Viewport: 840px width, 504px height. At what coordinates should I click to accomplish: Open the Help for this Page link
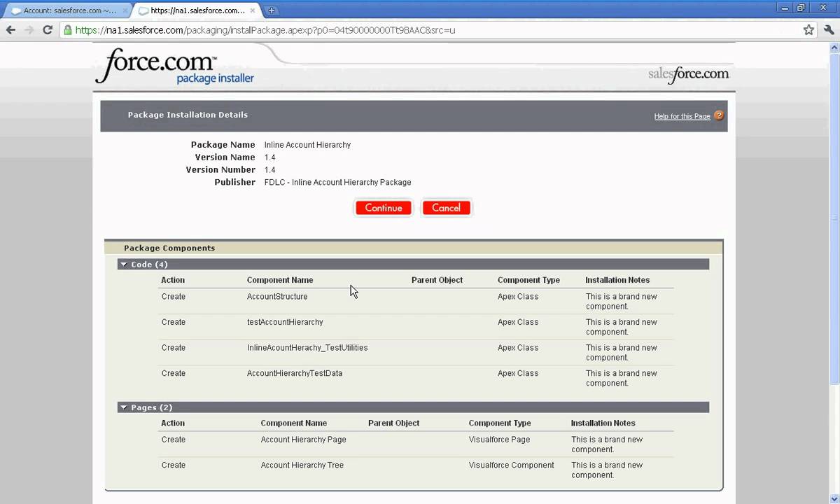point(682,116)
